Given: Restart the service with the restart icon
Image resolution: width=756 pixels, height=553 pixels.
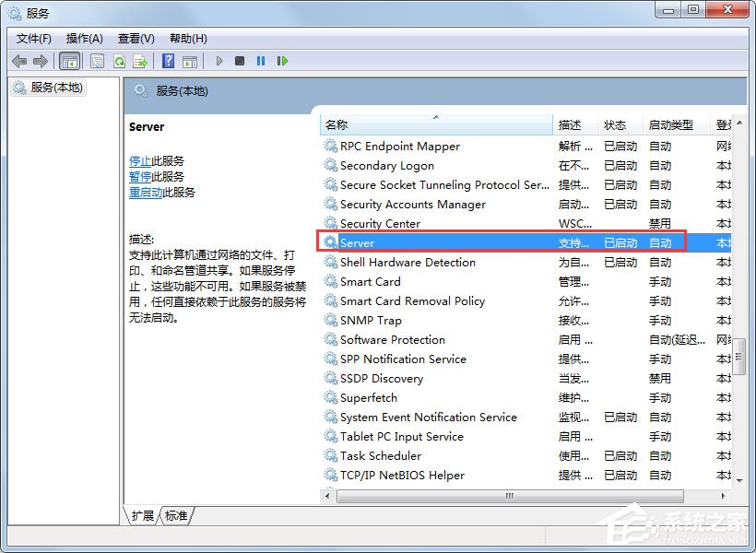Looking at the screenshot, I should click(x=283, y=61).
